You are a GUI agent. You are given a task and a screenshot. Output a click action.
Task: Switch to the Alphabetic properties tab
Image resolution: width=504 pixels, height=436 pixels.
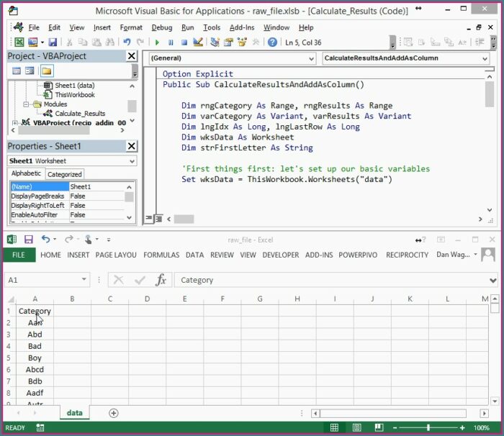tap(26, 173)
